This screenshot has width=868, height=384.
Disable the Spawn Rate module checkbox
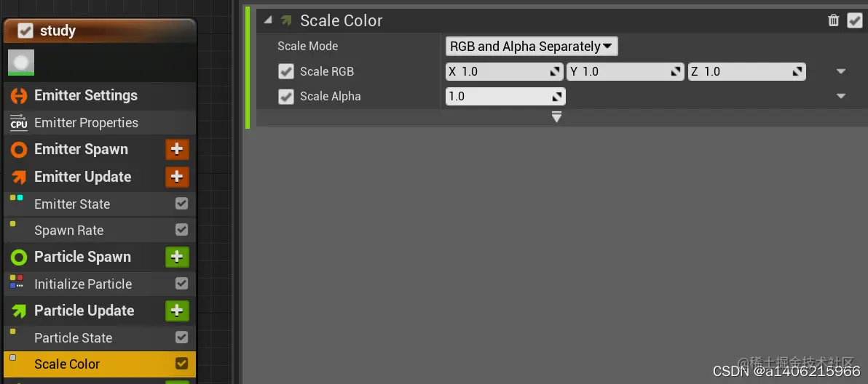click(x=181, y=230)
